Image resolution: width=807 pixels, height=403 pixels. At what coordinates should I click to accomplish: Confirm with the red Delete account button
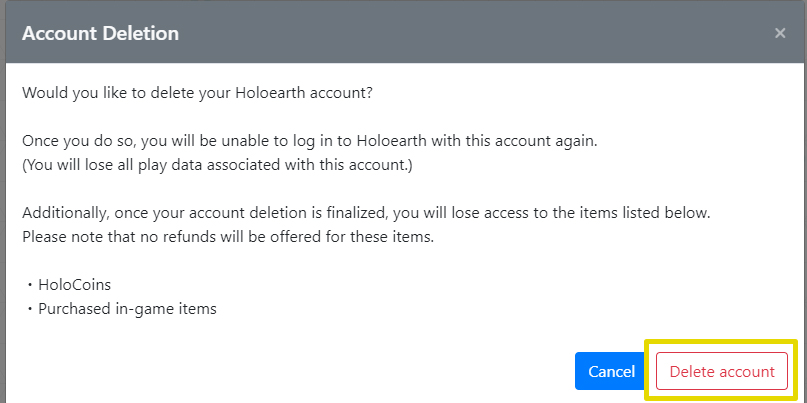point(722,371)
